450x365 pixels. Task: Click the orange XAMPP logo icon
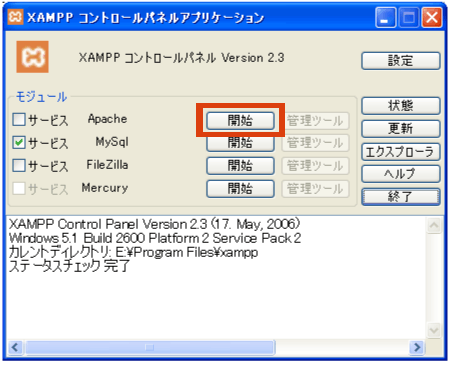[32, 57]
